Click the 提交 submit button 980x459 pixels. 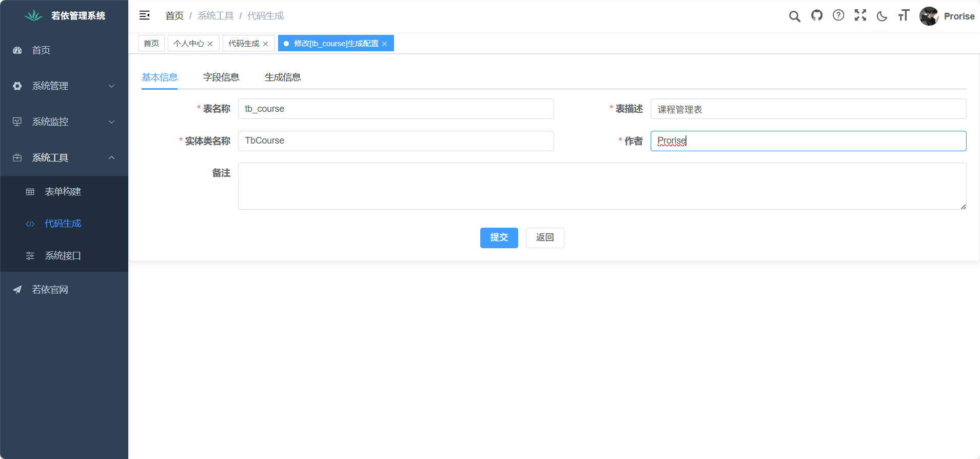(499, 238)
